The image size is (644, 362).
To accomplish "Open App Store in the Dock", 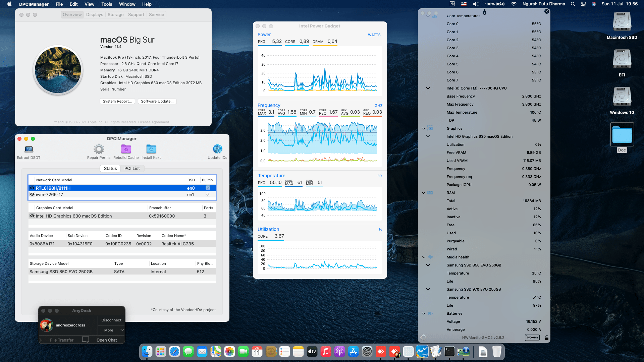I will tap(353, 351).
